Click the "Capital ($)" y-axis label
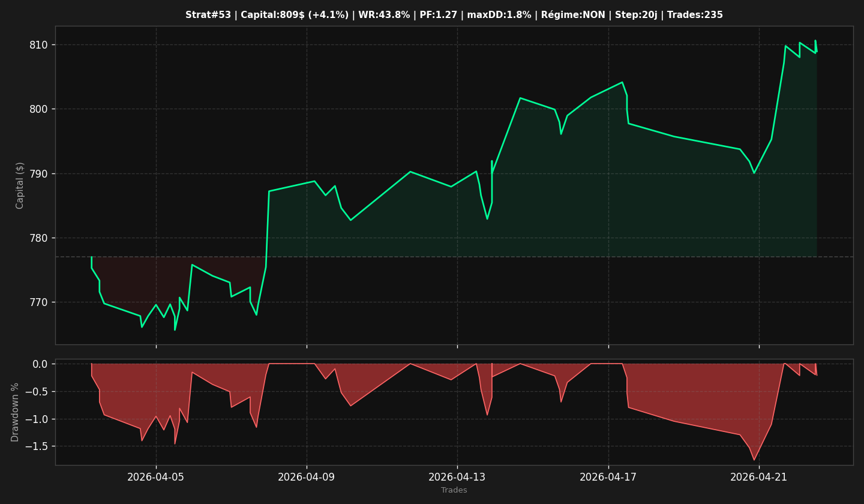Screen dimensions: 864x504 coord(20,185)
